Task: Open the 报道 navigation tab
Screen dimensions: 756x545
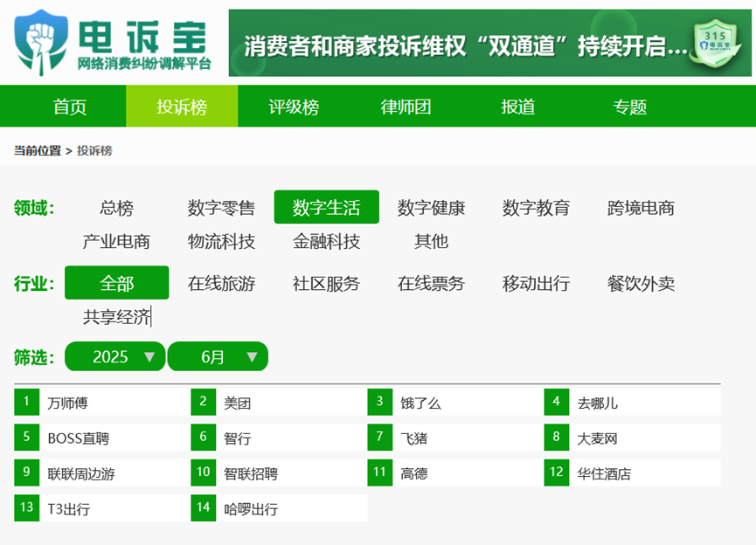Action: 517,107
